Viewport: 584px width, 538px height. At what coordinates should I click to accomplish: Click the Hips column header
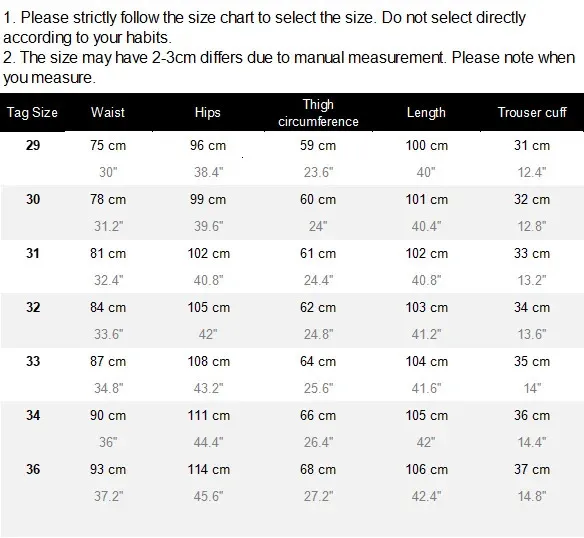207,113
